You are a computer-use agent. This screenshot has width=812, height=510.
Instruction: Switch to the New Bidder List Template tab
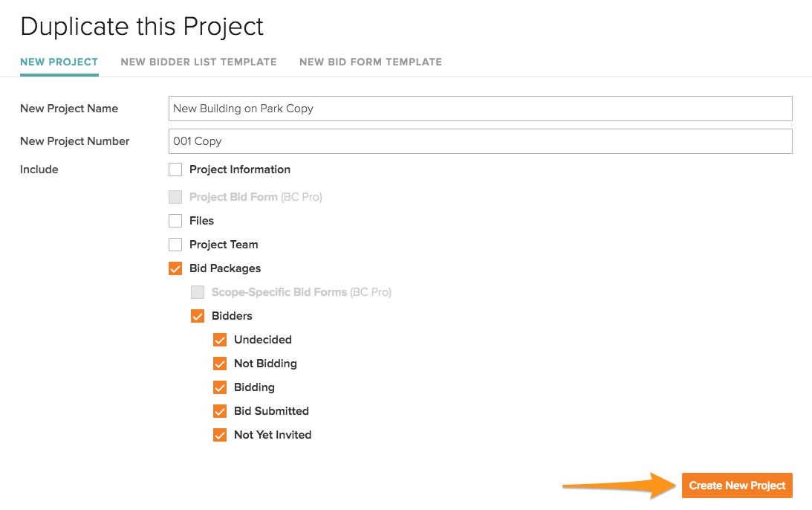tap(198, 62)
